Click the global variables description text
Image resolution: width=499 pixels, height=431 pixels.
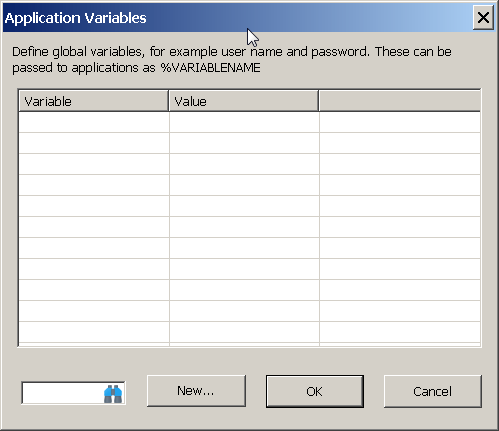coord(232,60)
